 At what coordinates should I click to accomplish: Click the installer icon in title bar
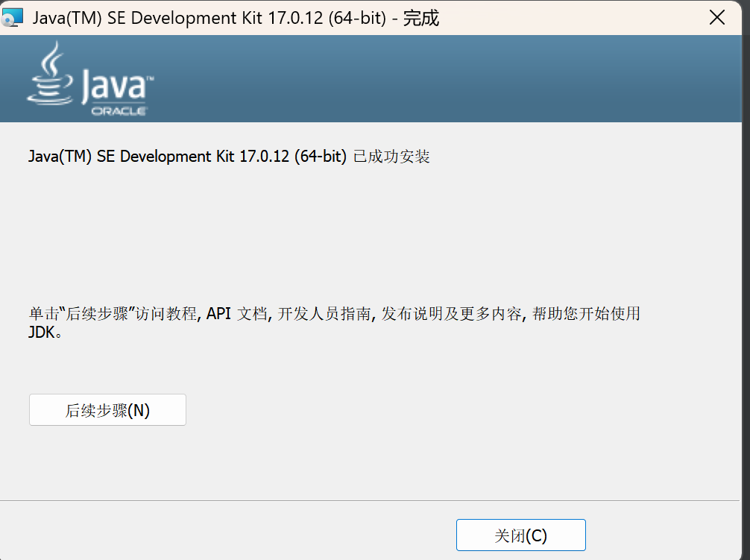(x=12, y=18)
